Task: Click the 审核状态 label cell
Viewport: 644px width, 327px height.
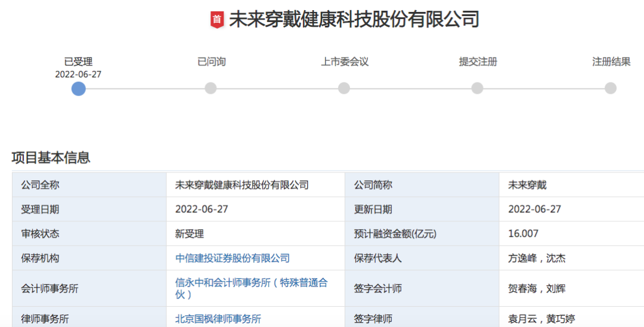Action: (89, 234)
